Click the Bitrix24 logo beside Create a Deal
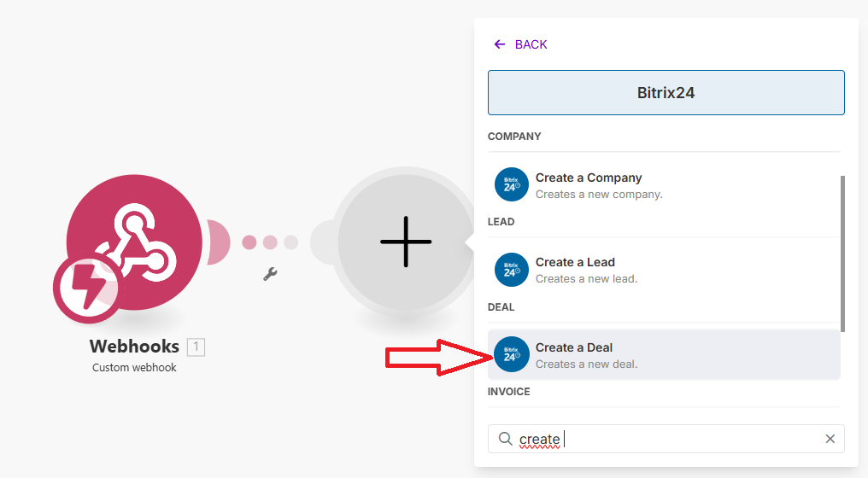Image resolution: width=868 pixels, height=478 pixels. click(511, 355)
